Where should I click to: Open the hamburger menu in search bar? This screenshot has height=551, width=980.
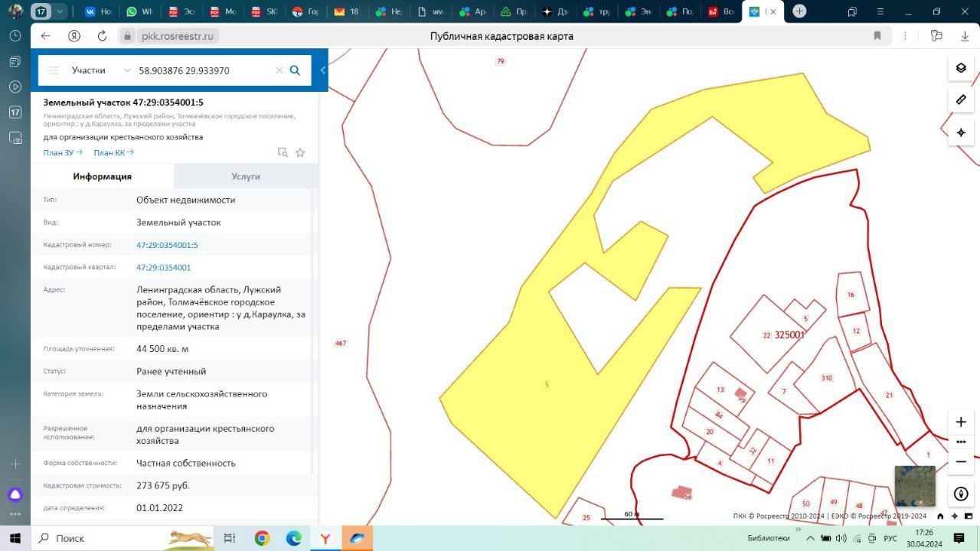(54, 70)
